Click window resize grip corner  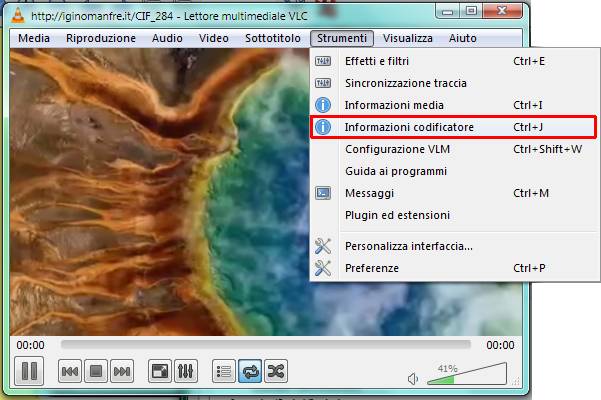(x=516, y=382)
